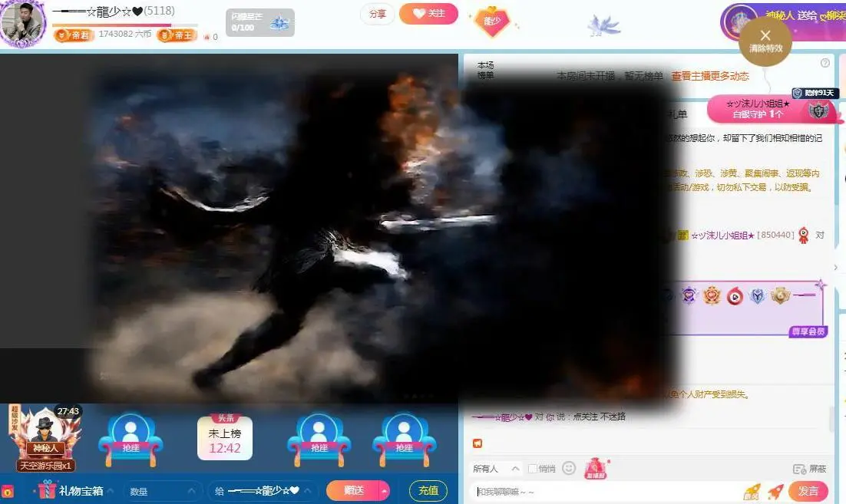Click the 屏蔽 block button
846x504 pixels.
811,469
